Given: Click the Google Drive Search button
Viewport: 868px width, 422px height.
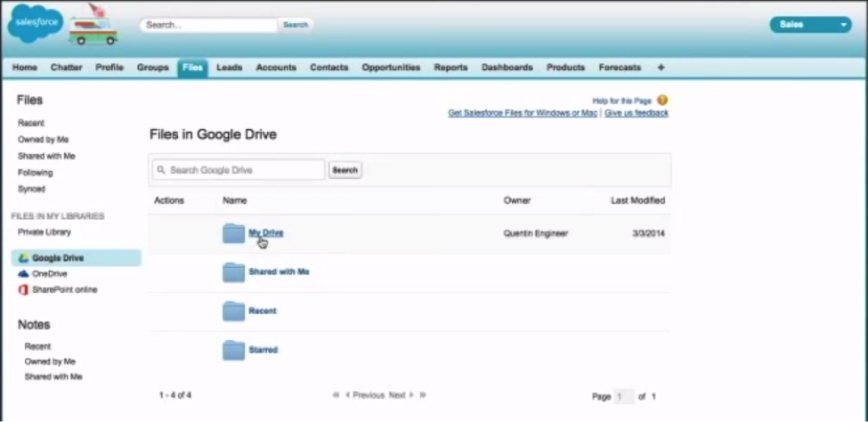Looking at the screenshot, I should [x=345, y=170].
